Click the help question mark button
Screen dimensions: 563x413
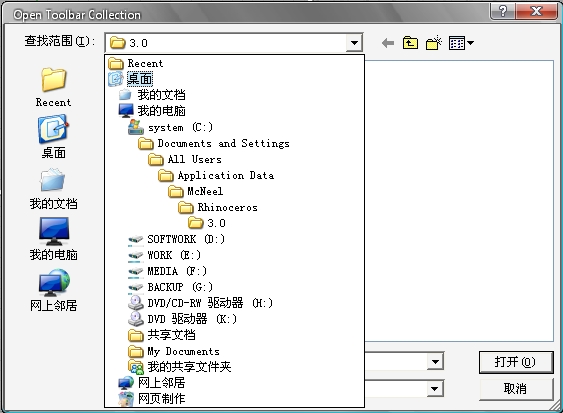(503, 11)
